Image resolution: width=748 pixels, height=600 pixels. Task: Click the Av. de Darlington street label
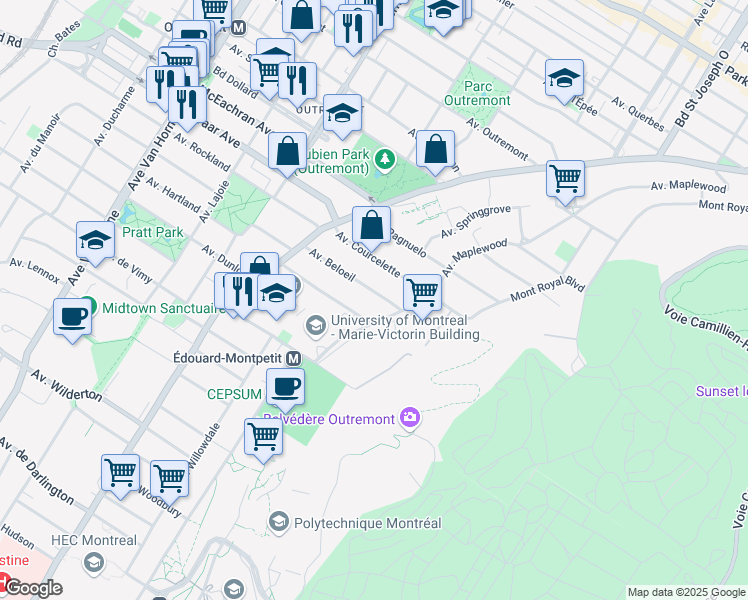point(37,471)
